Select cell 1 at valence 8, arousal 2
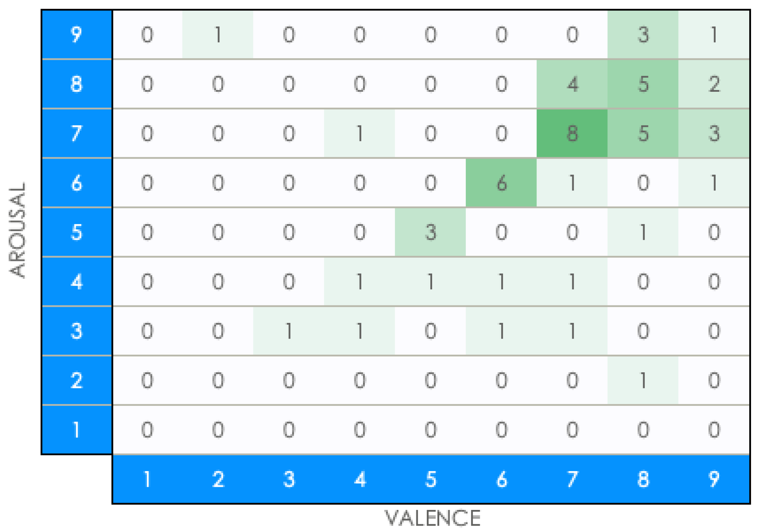Viewport: 757px width, 532px height. click(x=643, y=380)
